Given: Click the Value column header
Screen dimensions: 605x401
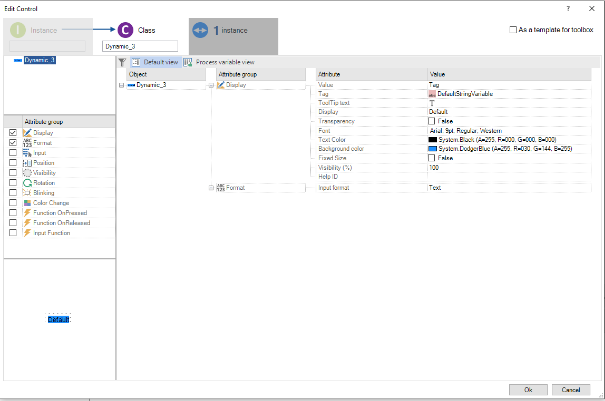Looking at the screenshot, I should pos(509,74).
